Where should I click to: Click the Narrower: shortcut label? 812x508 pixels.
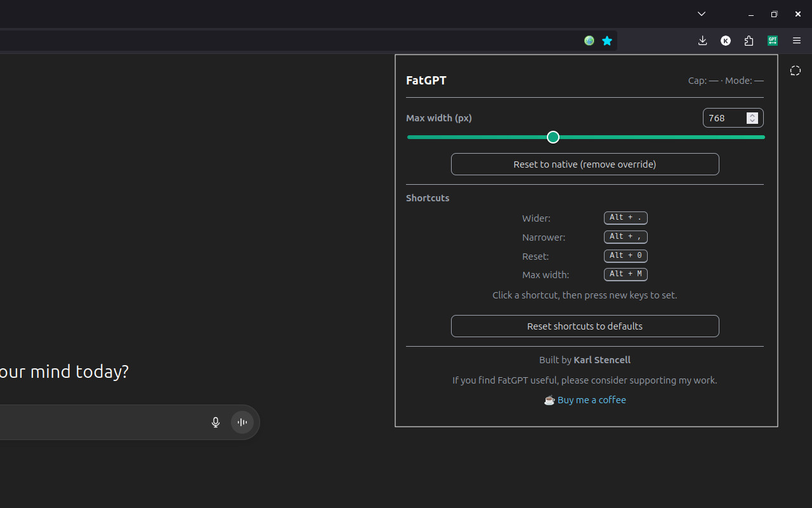pyautogui.click(x=544, y=237)
